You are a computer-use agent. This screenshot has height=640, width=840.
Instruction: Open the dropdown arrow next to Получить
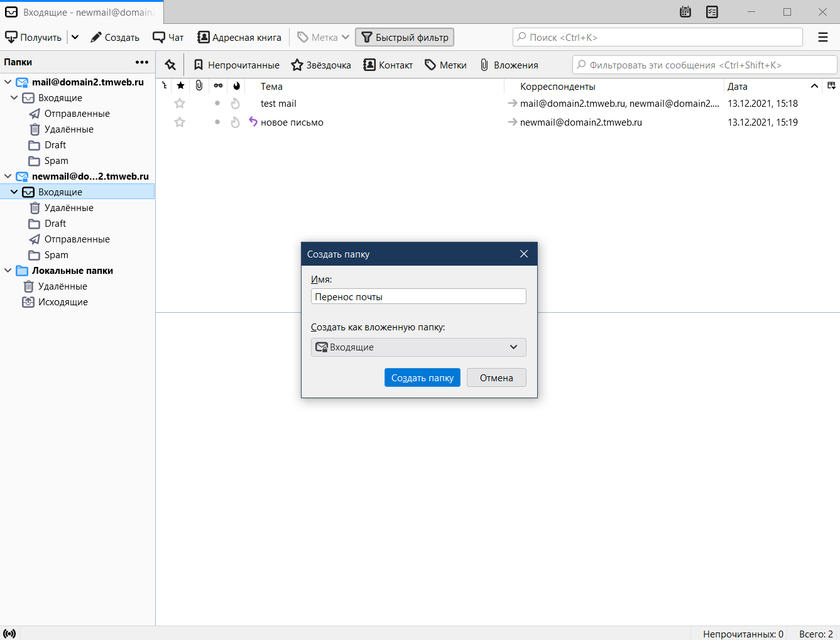[75, 38]
